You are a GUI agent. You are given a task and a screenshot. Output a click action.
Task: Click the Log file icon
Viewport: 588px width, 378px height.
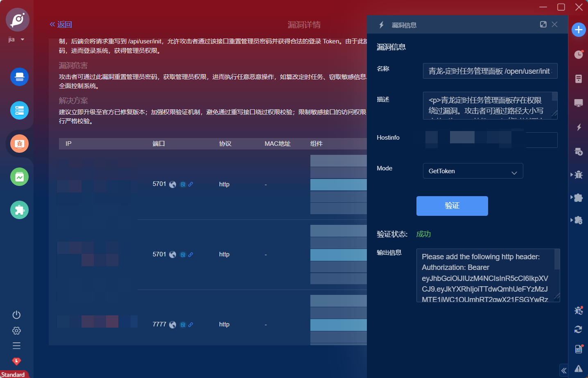point(578,349)
